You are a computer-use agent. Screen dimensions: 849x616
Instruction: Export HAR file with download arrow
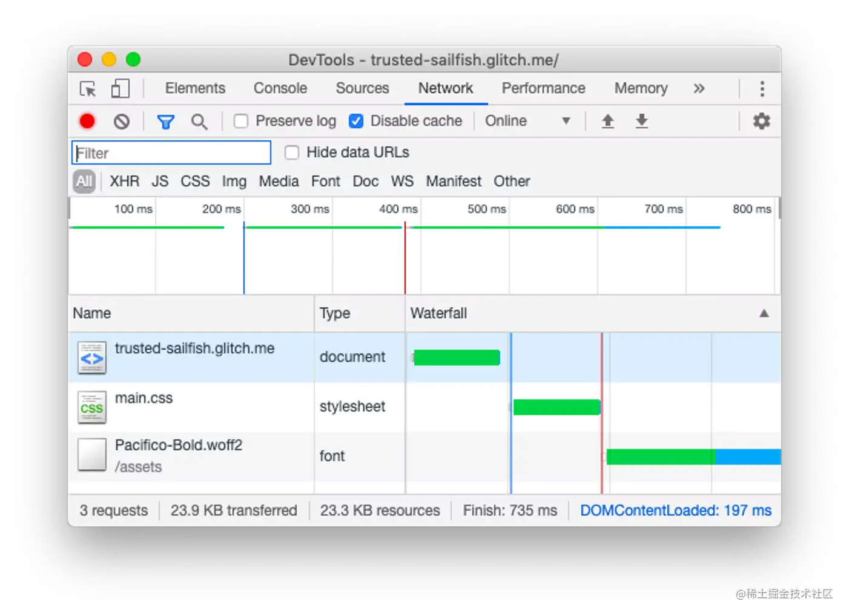click(641, 122)
